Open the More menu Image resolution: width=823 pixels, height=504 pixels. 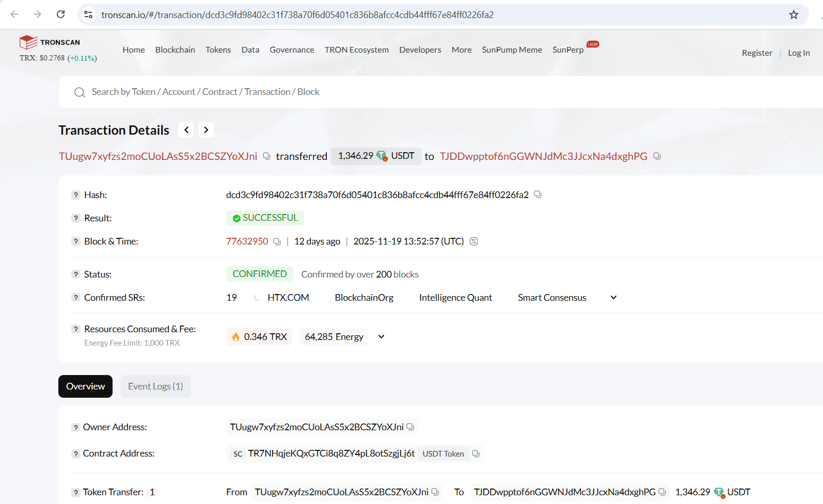pyautogui.click(x=462, y=50)
